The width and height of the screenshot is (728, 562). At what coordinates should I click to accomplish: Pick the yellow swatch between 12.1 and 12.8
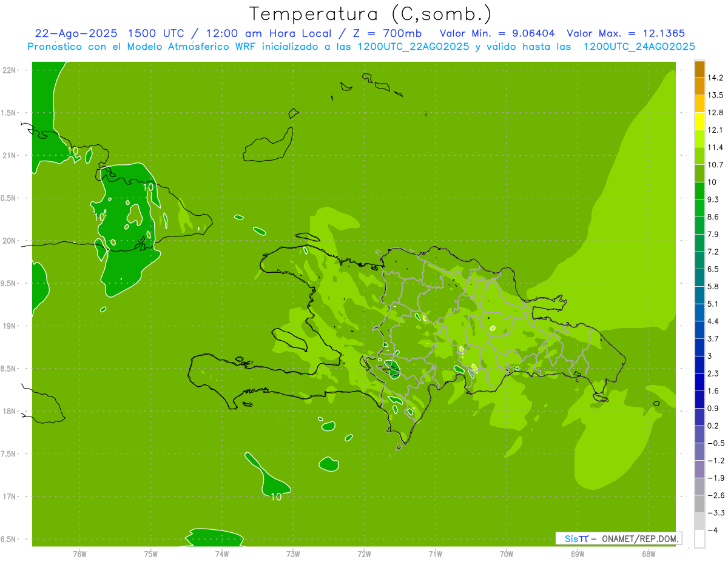tap(699, 121)
